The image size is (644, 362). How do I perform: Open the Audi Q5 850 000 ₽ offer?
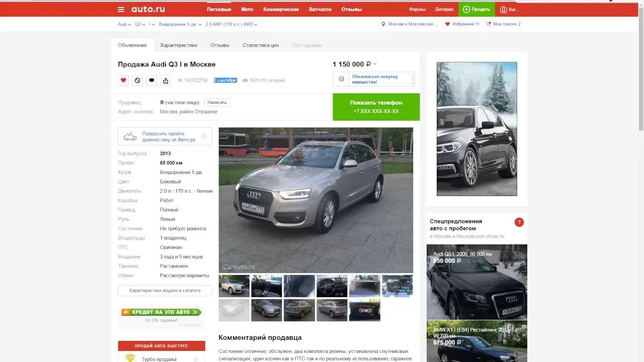coord(477,282)
